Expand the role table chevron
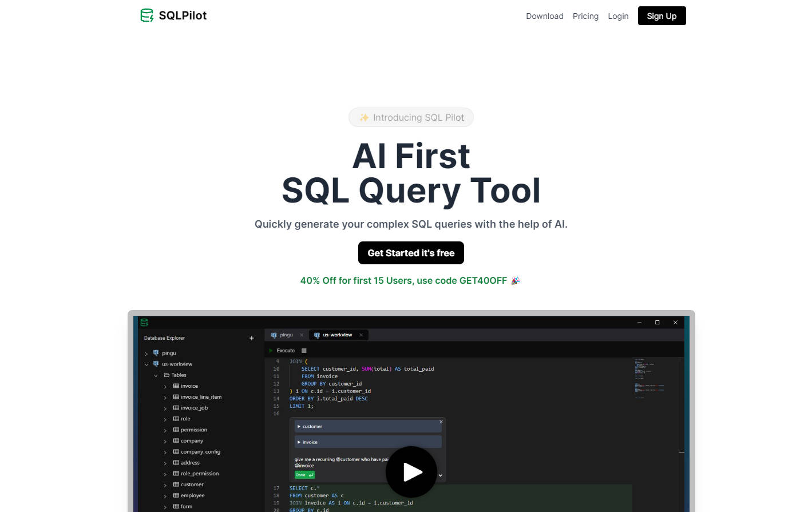Viewport: 812px width, 512px height. 165,419
